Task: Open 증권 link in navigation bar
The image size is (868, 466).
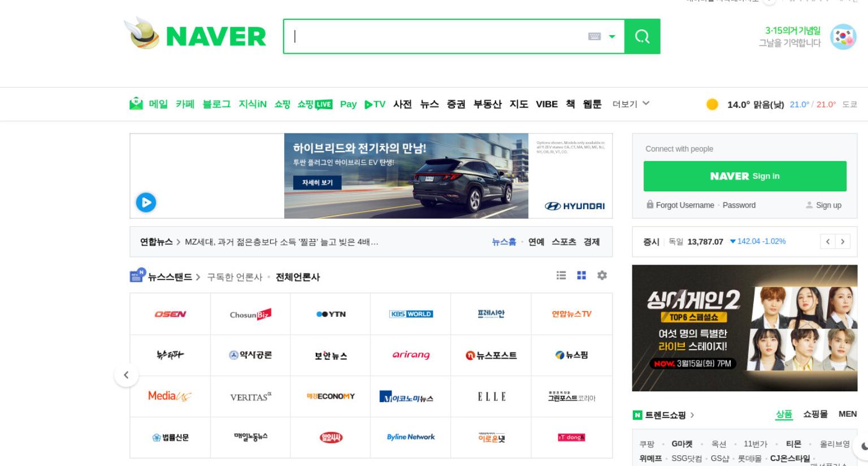Action: tap(456, 104)
